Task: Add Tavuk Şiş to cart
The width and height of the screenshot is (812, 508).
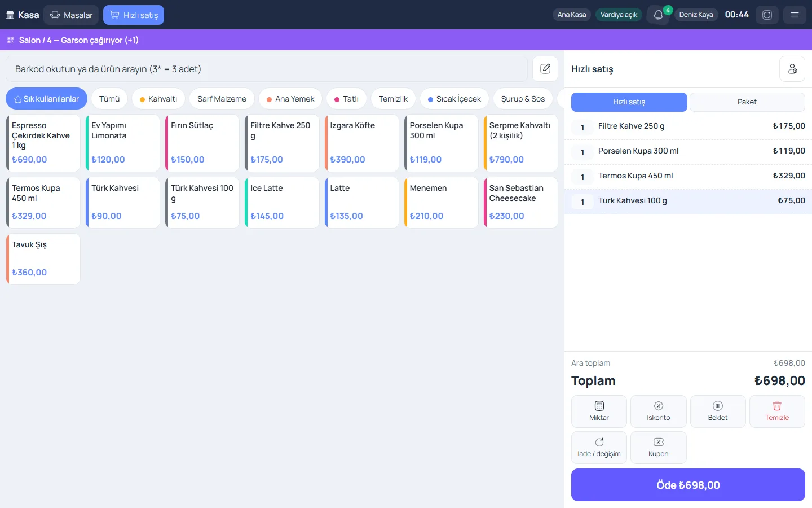Action: pos(43,259)
